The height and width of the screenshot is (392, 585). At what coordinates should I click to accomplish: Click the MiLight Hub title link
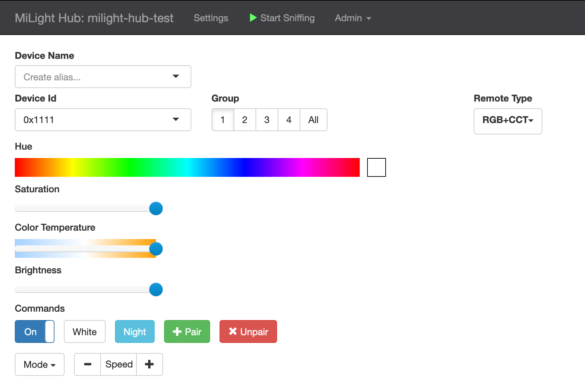(94, 18)
